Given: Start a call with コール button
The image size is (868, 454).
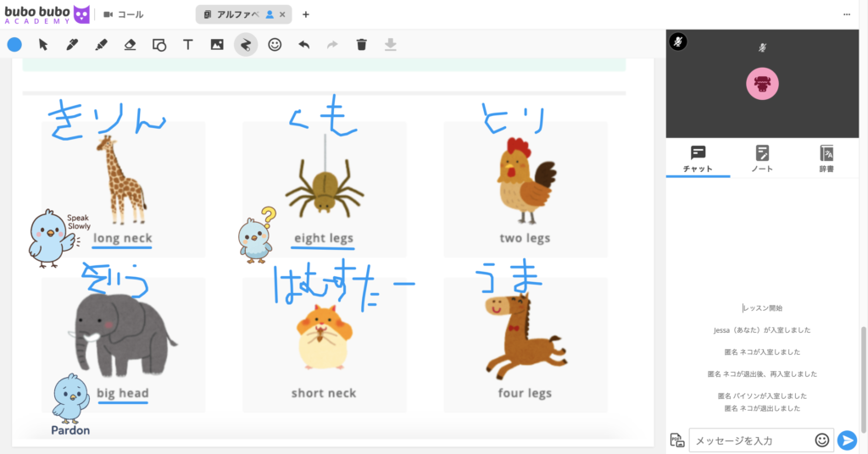Looking at the screenshot, I should tap(124, 14).
